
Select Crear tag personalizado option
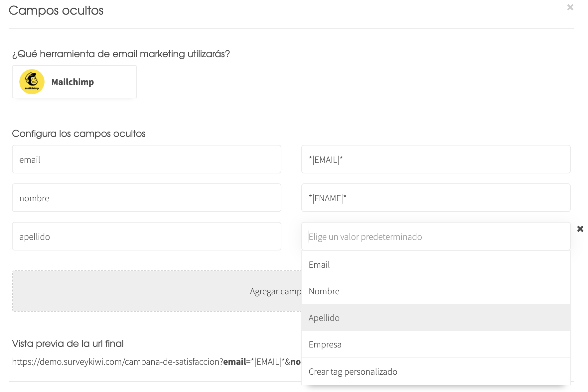point(436,372)
